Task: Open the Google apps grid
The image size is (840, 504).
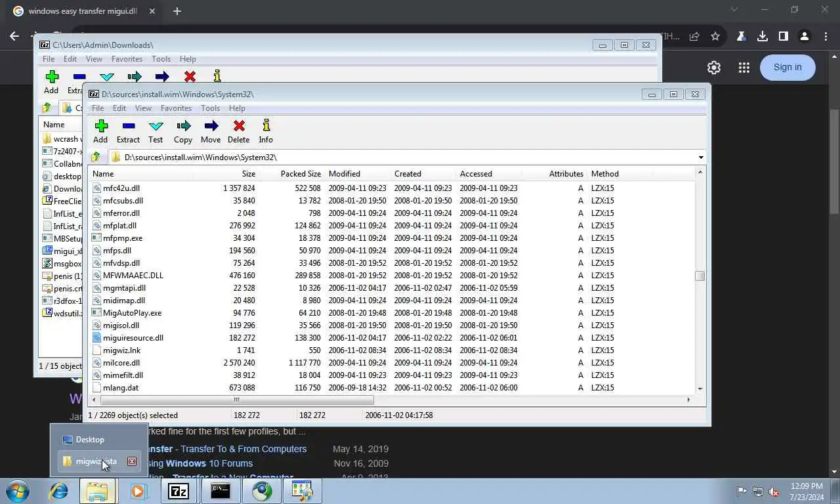Action: pos(744,67)
